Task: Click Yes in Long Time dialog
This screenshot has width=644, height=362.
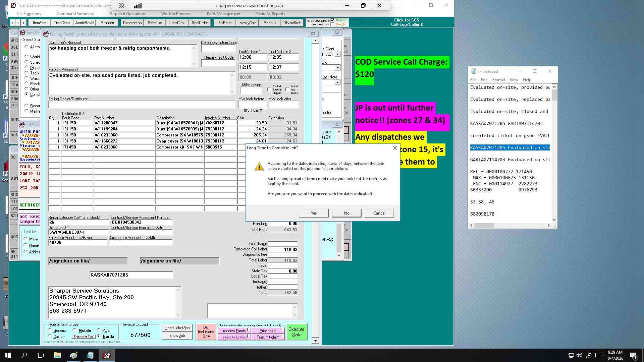Action: pyautogui.click(x=314, y=213)
